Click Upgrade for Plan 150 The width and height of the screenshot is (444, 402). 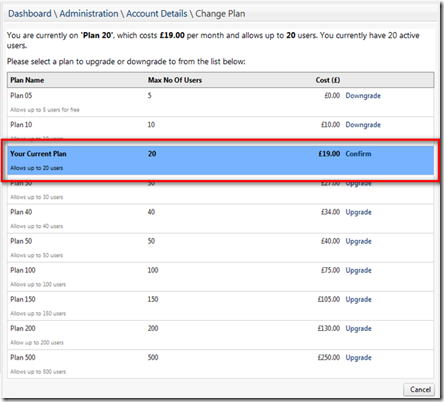click(x=358, y=299)
